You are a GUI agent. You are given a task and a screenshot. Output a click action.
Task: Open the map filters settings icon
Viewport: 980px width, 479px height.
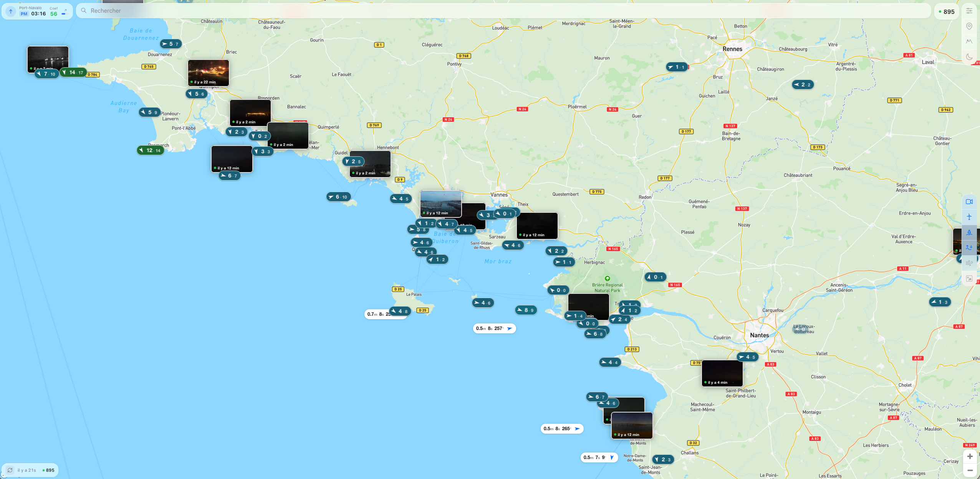click(969, 10)
